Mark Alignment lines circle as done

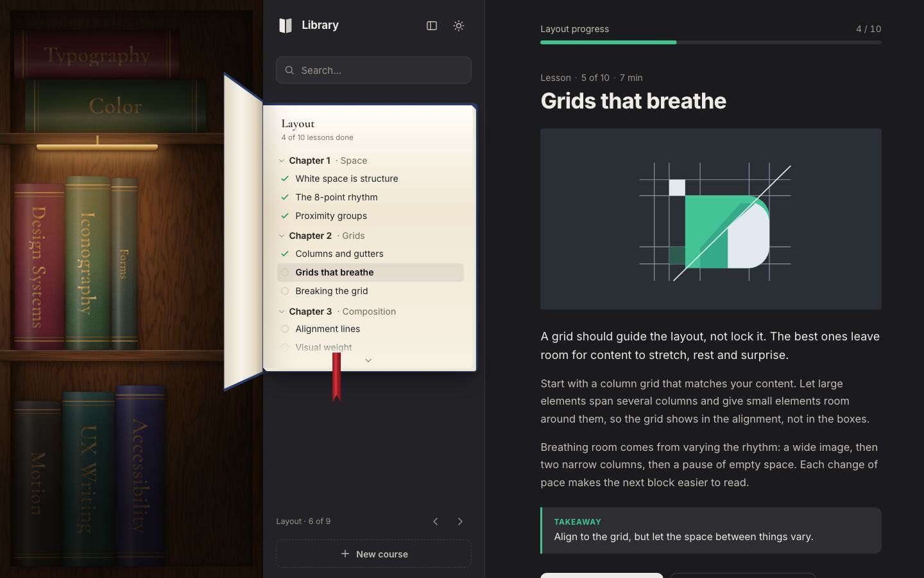(285, 329)
